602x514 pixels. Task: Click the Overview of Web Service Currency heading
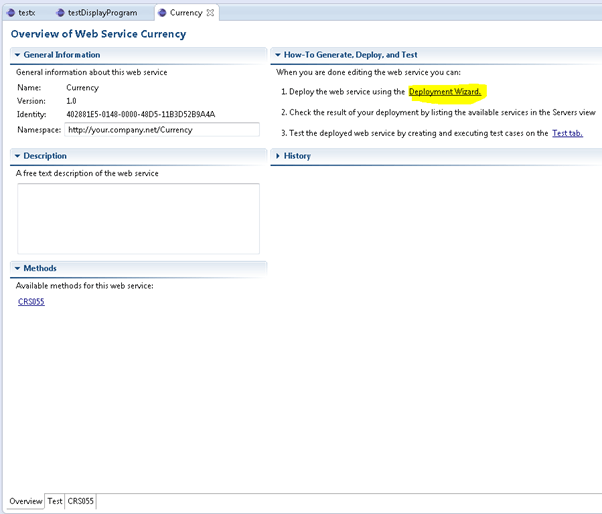(98, 34)
